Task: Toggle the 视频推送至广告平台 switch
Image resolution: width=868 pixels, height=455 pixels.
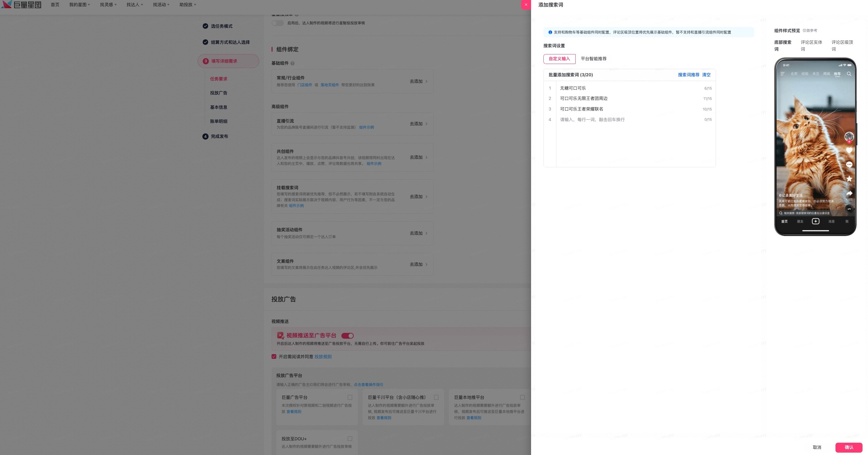Action: pyautogui.click(x=348, y=336)
